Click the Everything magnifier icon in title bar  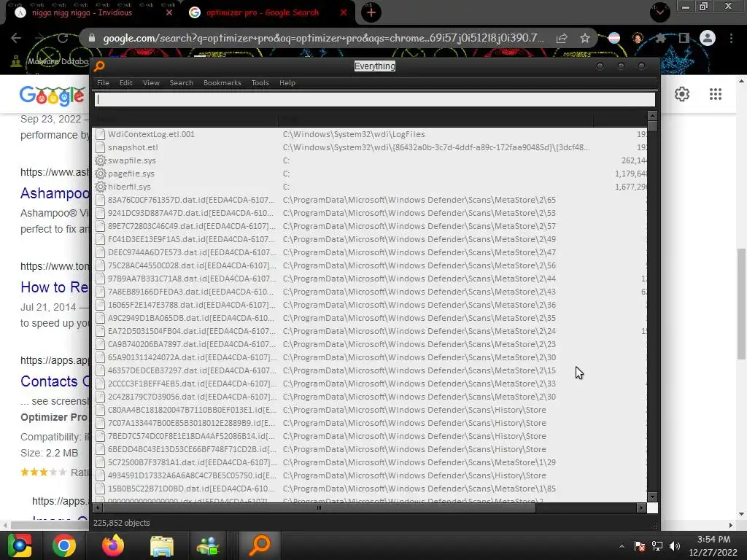coord(99,66)
